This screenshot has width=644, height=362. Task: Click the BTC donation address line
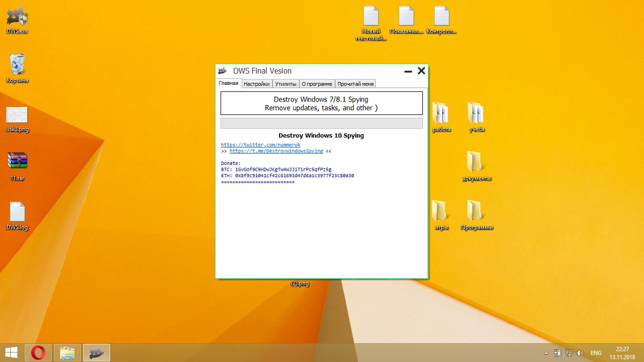point(276,169)
